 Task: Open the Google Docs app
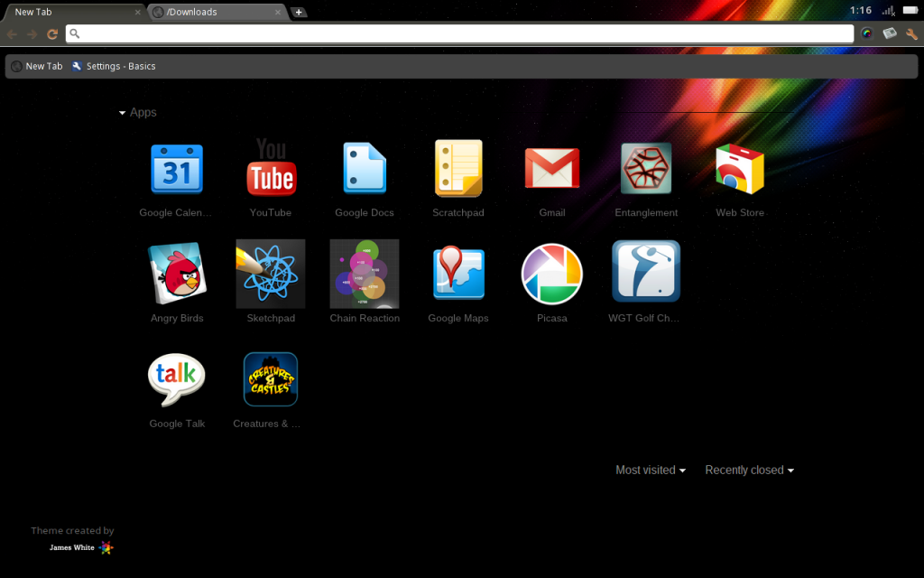pyautogui.click(x=365, y=169)
